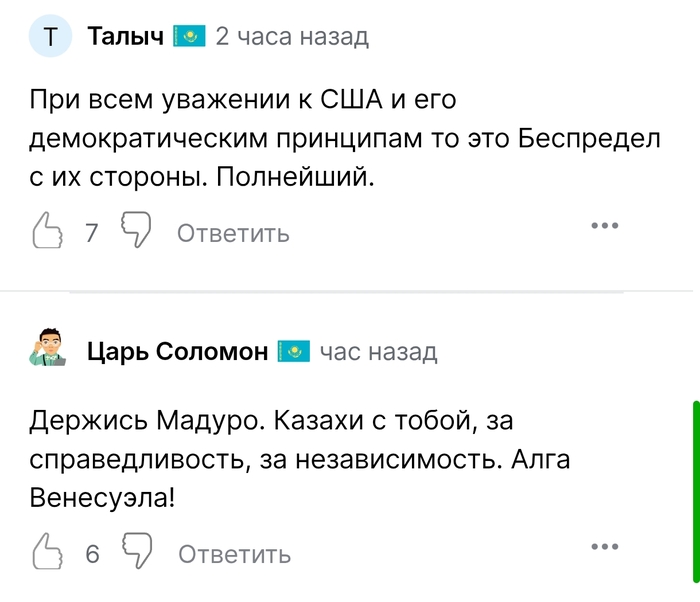This screenshot has height=602, width=700.
Task: Open the Царь Соломон username link
Action: pyautogui.click(x=178, y=351)
